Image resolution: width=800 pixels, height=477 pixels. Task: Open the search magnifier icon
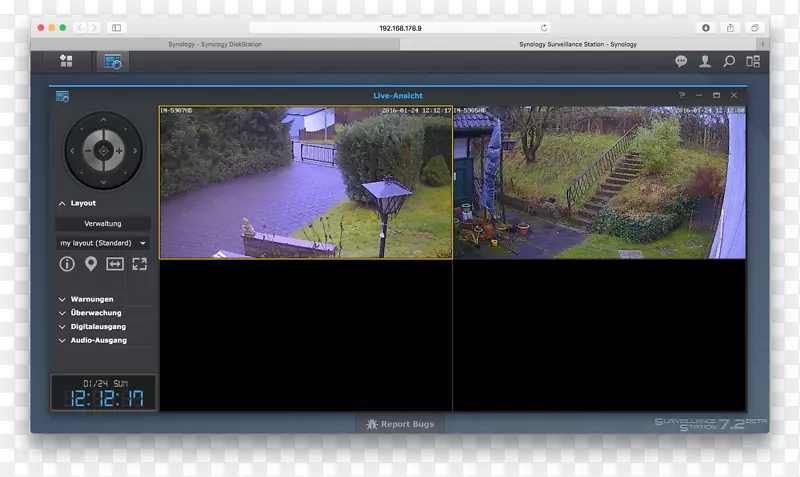point(729,61)
